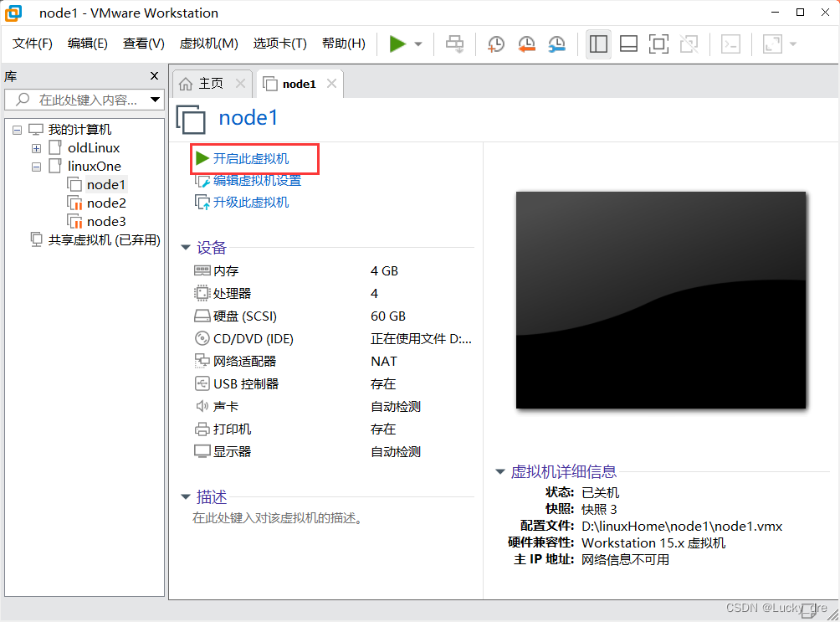Screen dimensions: 840x622
Task: Expand the oldLinux folder node
Action: point(37,148)
